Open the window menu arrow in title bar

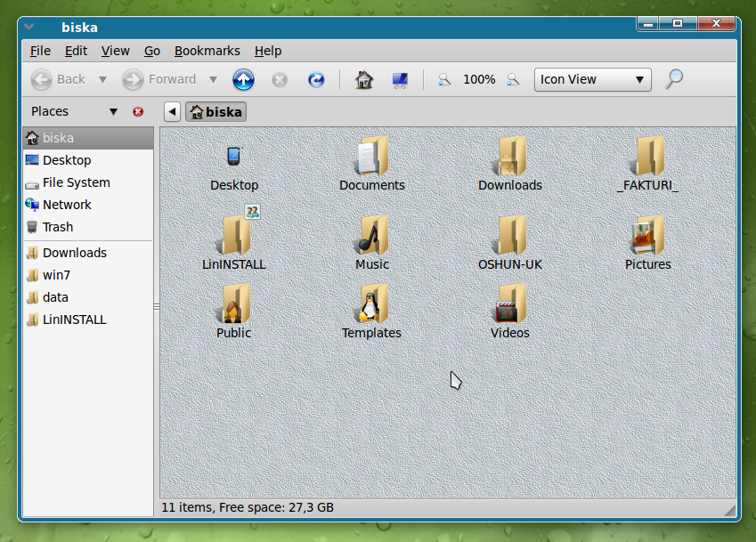point(29,27)
